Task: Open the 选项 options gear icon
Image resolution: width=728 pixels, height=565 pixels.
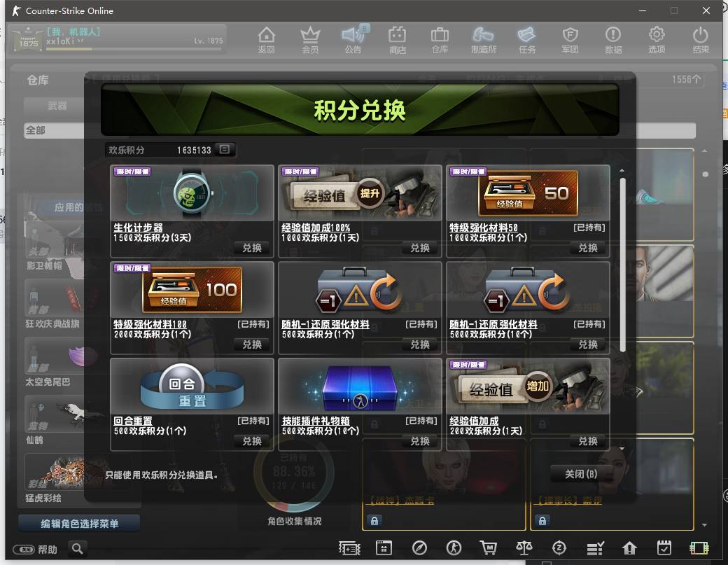Action: pyautogui.click(x=657, y=40)
